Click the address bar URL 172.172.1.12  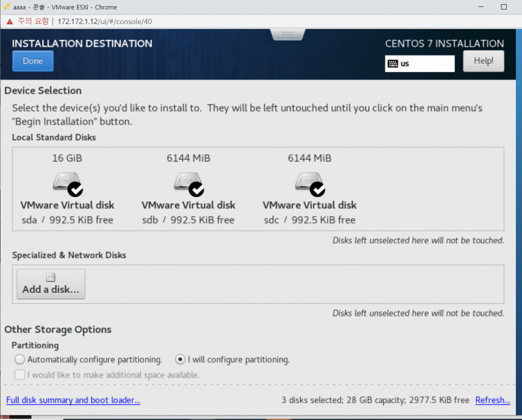(105, 21)
